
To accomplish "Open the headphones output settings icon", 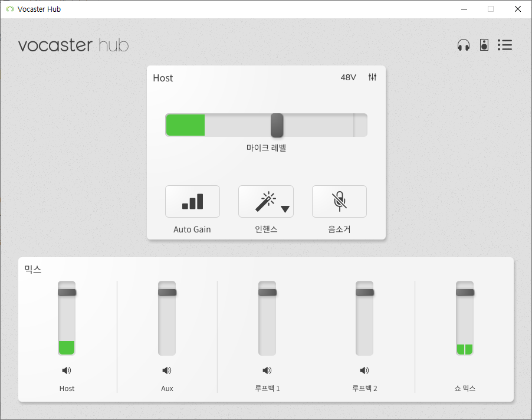I will (464, 45).
